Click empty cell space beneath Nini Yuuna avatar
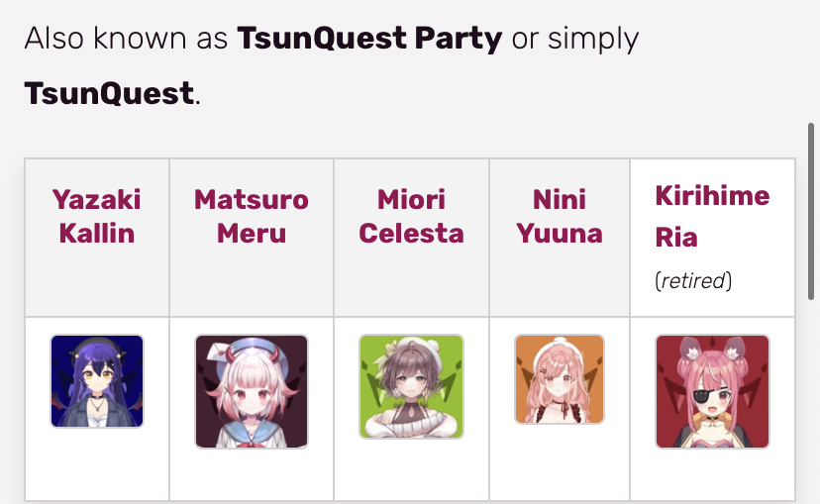820x504 pixels. coord(560,462)
